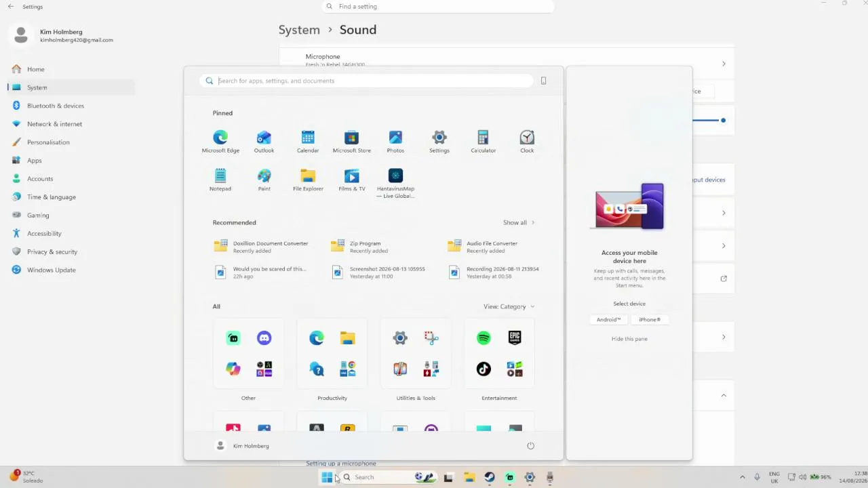Choose iPhone® as the mobile device

650,319
